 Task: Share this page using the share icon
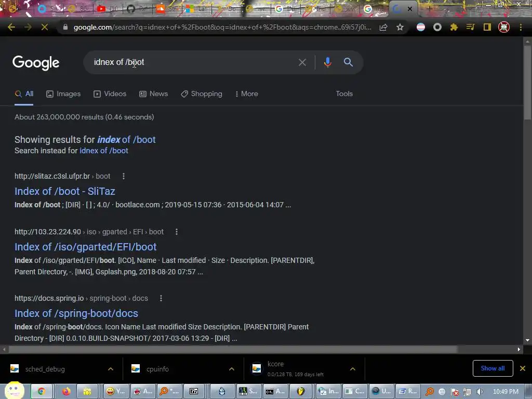pyautogui.click(x=383, y=27)
